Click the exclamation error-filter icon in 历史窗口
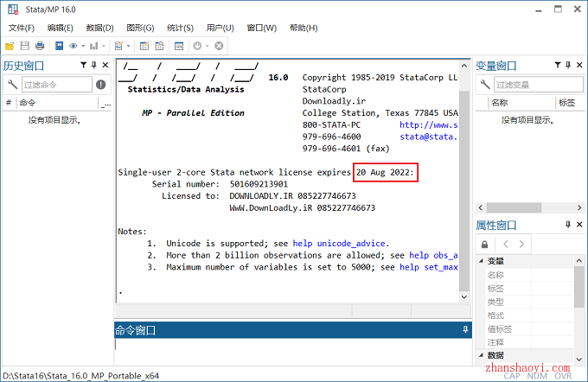 101,85
